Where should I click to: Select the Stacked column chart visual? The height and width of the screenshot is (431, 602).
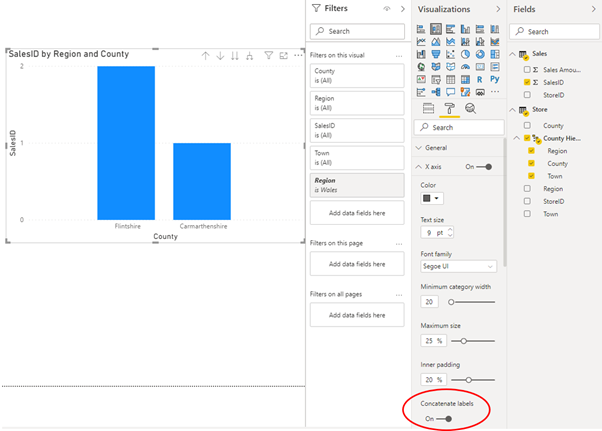pyautogui.click(x=436, y=29)
